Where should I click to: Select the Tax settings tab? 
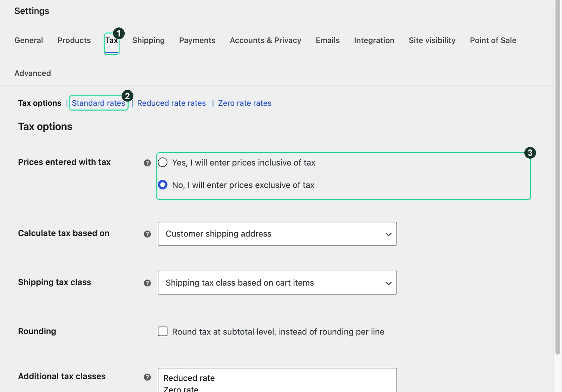(x=112, y=40)
